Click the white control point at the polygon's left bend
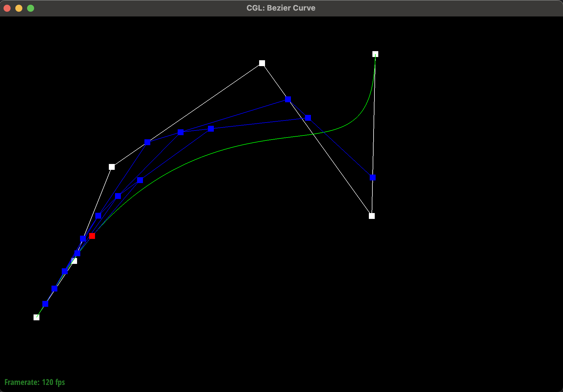 tap(112, 167)
